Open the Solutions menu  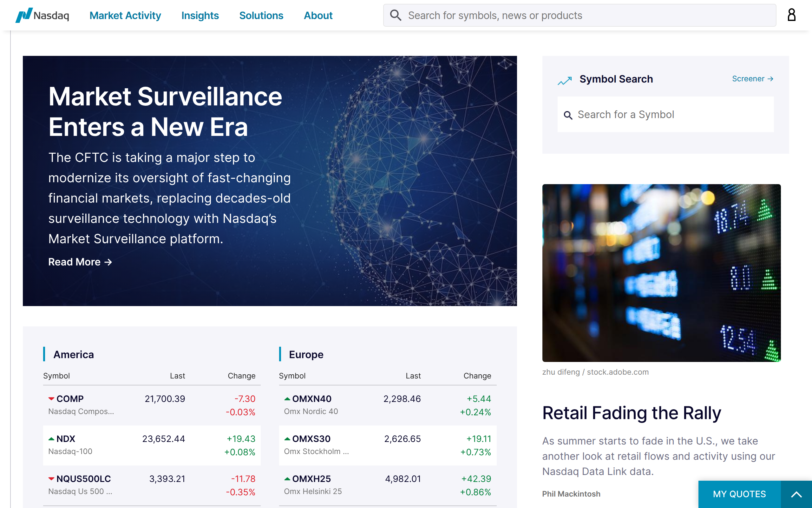click(x=261, y=16)
